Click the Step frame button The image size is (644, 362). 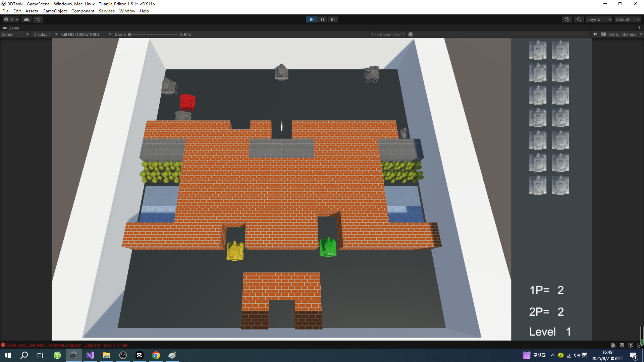click(x=332, y=19)
